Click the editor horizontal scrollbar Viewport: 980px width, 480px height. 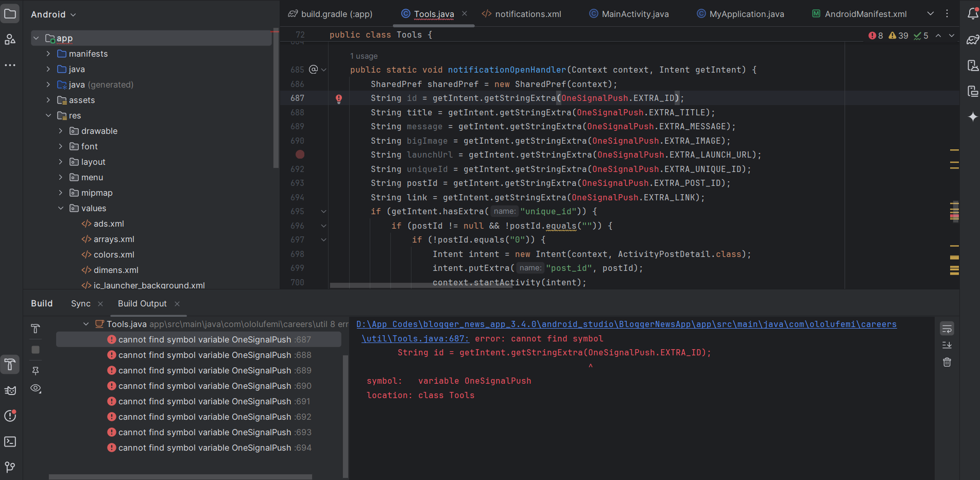[421, 285]
